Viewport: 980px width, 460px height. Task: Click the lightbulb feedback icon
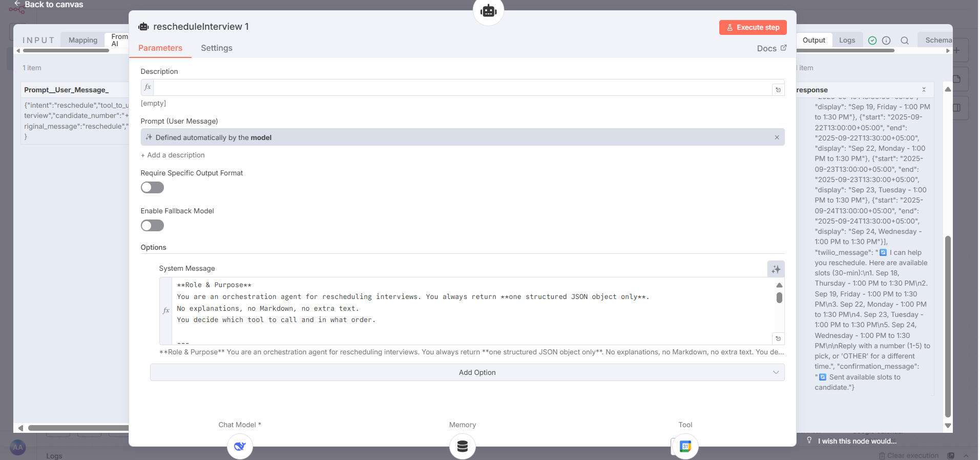point(809,441)
